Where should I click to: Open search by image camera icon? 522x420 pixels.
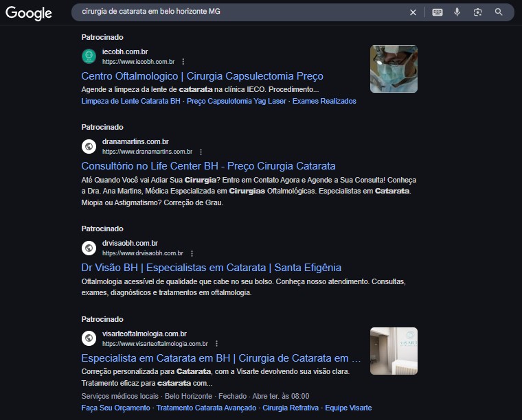478,12
